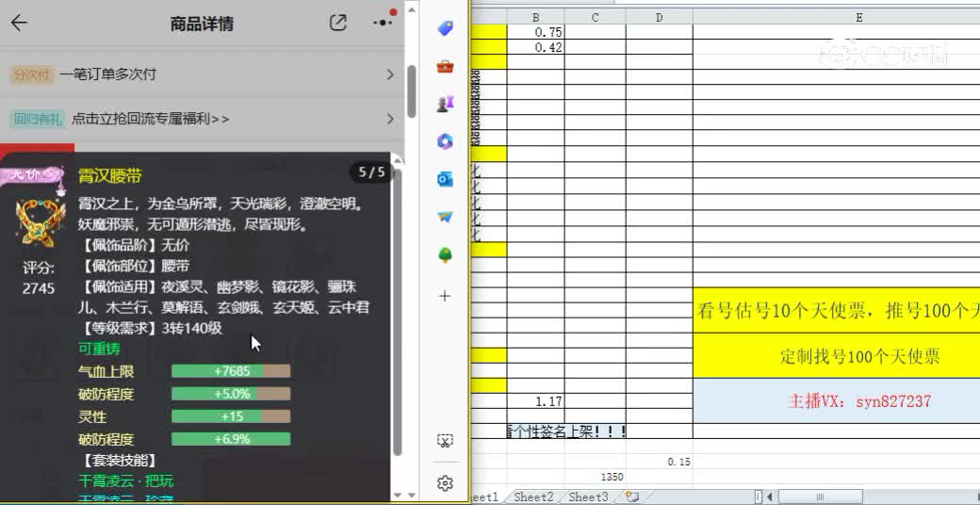The image size is (980, 505).
Task: Select column B header in the spreadsheet
Action: [535, 18]
